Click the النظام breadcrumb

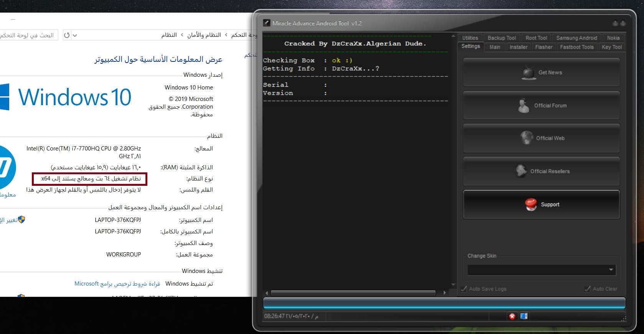pos(169,35)
